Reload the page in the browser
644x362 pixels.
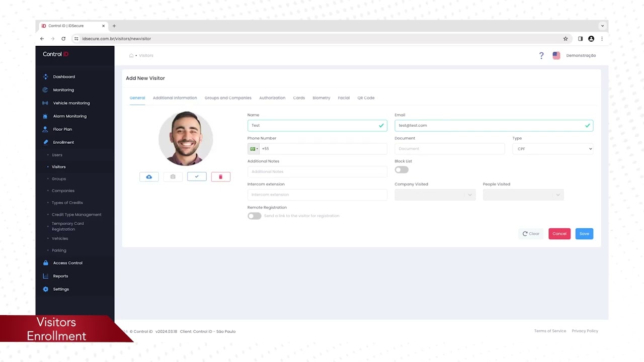click(63, 39)
